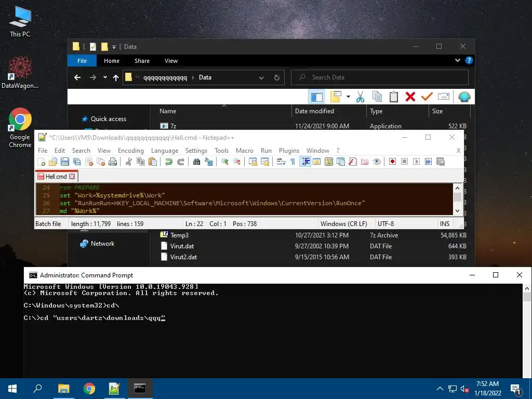This screenshot has height=399, width=532.
Task: Click Cut scissors icon in Notepad++ toolbar
Action: (129, 162)
